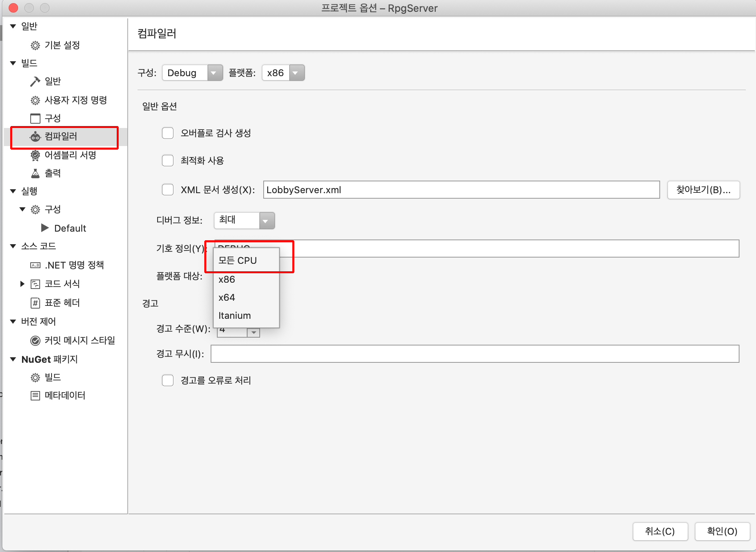Image resolution: width=756 pixels, height=552 pixels.
Task: Click the 표준 헤더 hash icon
Action: pos(35,303)
